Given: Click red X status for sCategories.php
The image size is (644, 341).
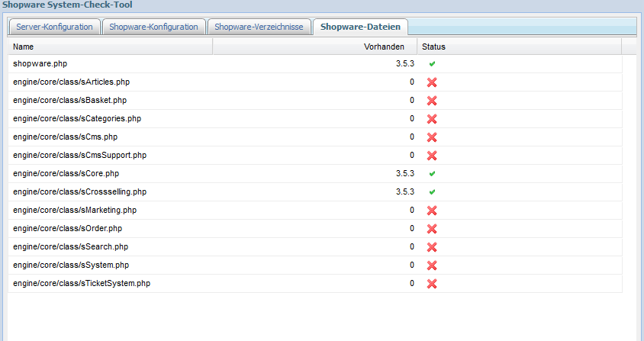Looking at the screenshot, I should (432, 119).
